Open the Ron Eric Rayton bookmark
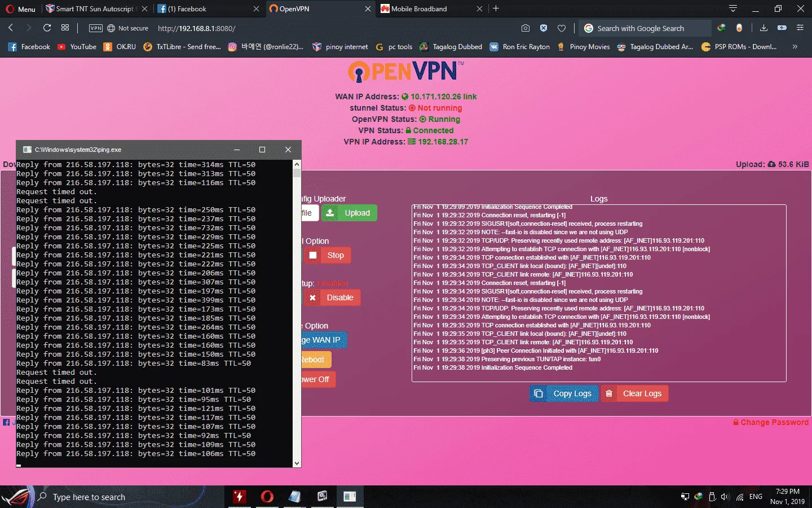 519,47
